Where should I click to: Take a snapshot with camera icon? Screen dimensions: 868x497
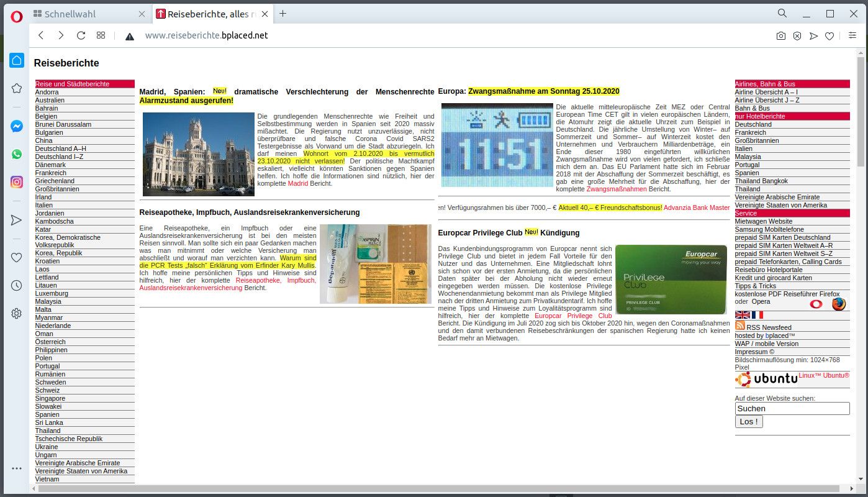tap(781, 36)
